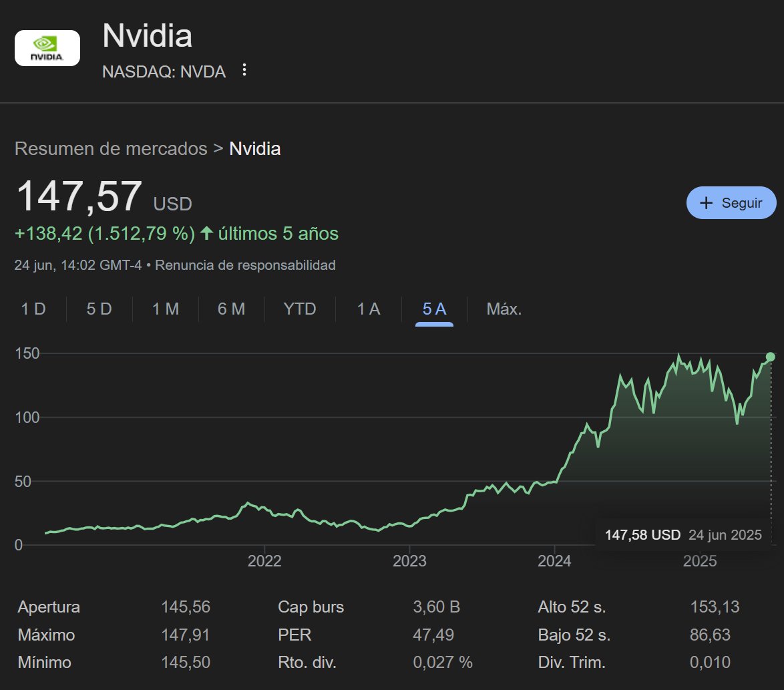Open Renuncia de responsabilidad disclaimer link
Image resolution: width=784 pixels, height=690 pixels.
245,265
